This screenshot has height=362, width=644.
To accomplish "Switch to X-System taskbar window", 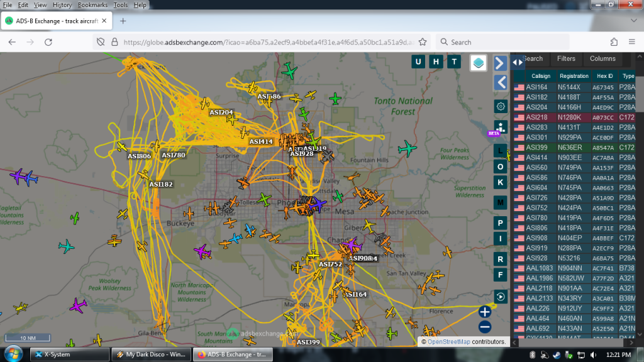I will 70,354.
